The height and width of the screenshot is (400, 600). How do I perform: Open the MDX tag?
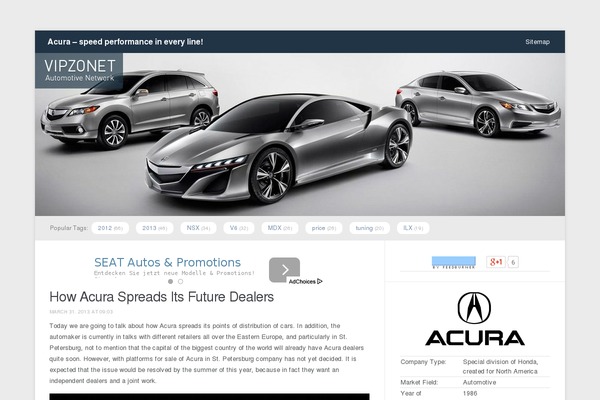coord(280,228)
